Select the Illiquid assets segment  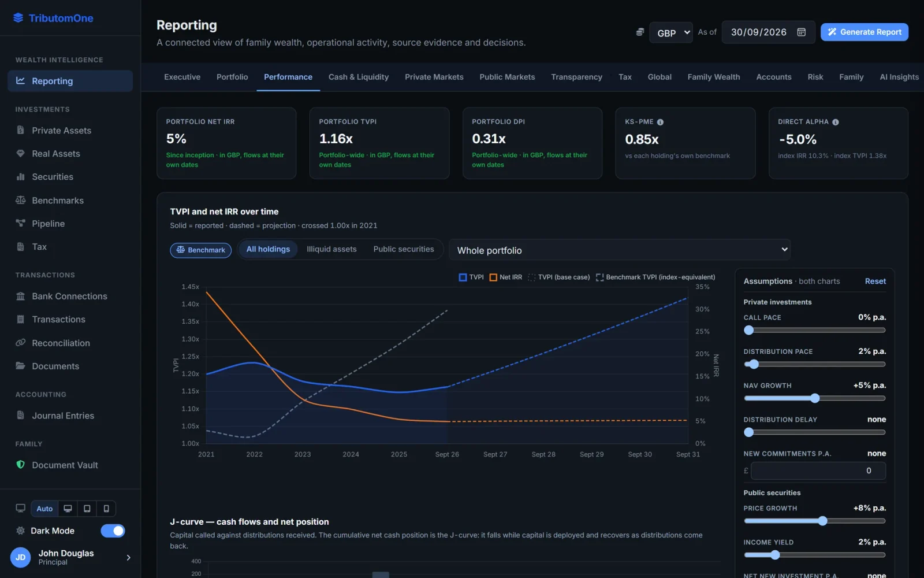point(331,249)
